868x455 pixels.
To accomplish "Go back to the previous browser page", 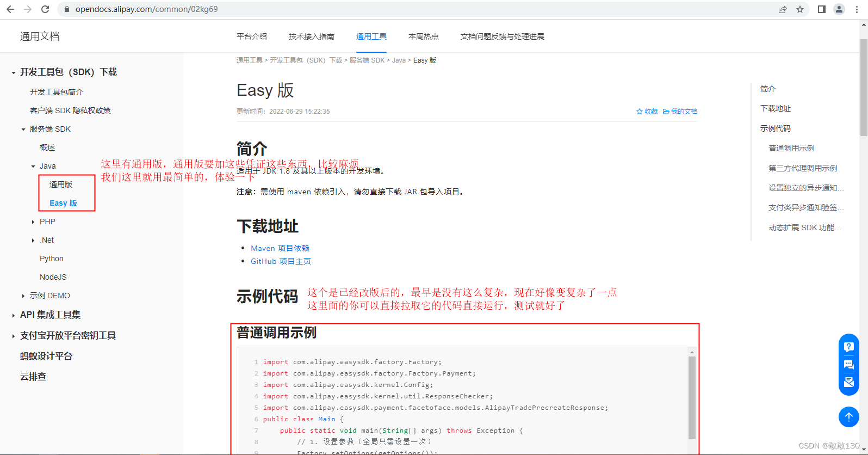I will [10, 9].
